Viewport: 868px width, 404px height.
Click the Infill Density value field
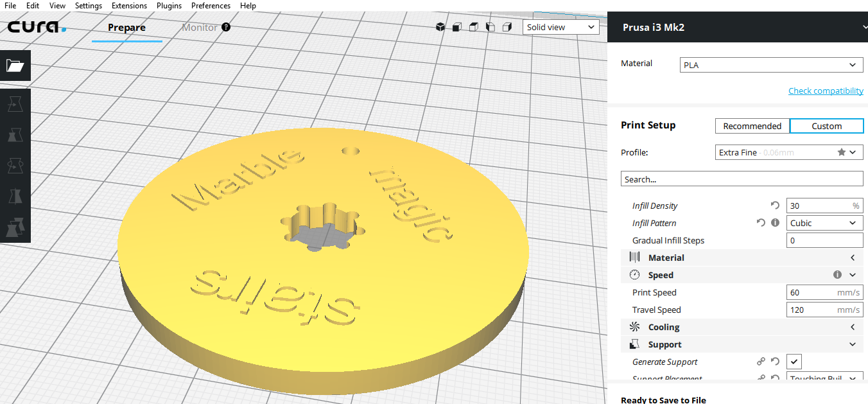coord(824,206)
